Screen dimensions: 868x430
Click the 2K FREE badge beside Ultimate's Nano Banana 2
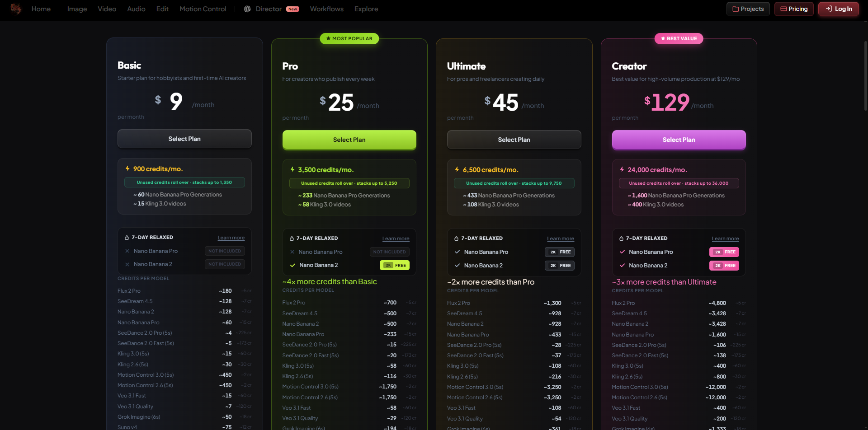[560, 266]
